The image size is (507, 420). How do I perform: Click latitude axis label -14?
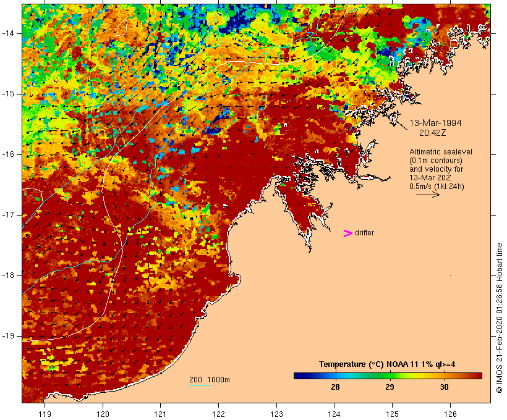pyautogui.click(x=8, y=33)
